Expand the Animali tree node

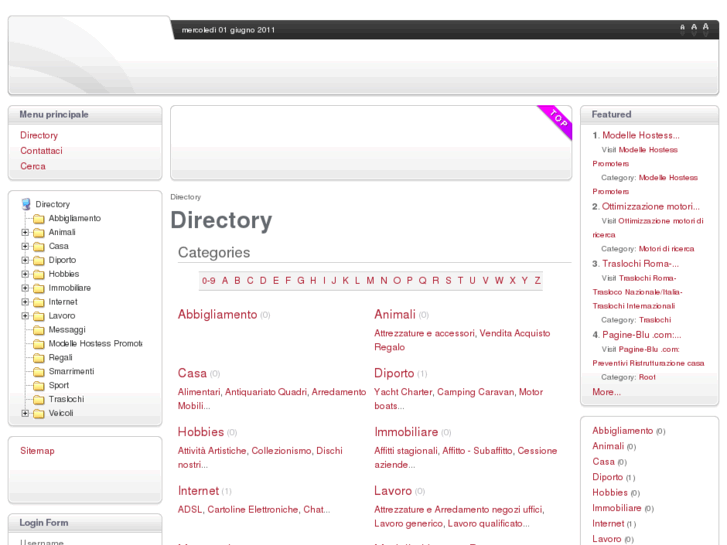(25, 232)
